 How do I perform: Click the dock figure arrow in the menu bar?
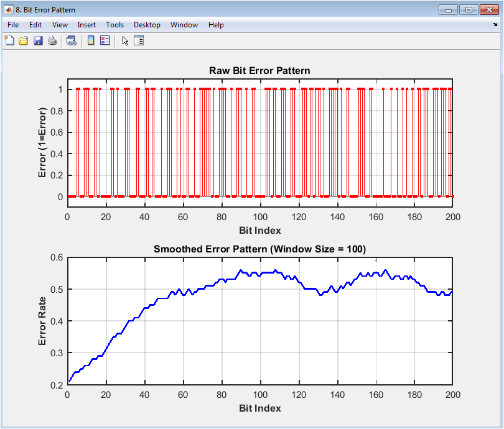[495, 25]
